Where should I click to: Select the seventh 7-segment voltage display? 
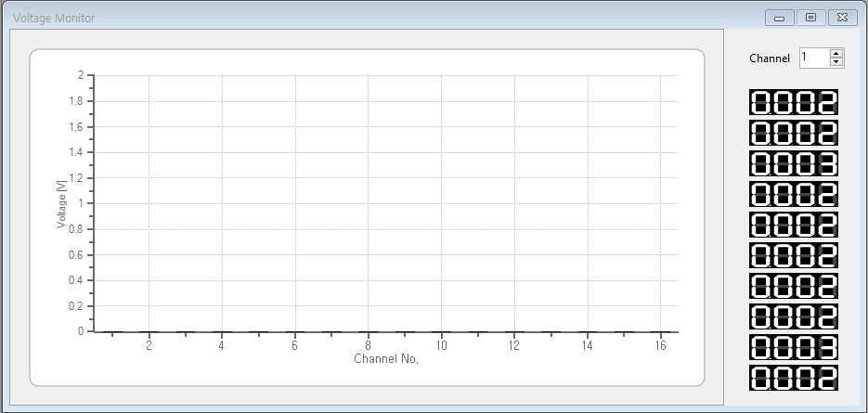tap(794, 286)
